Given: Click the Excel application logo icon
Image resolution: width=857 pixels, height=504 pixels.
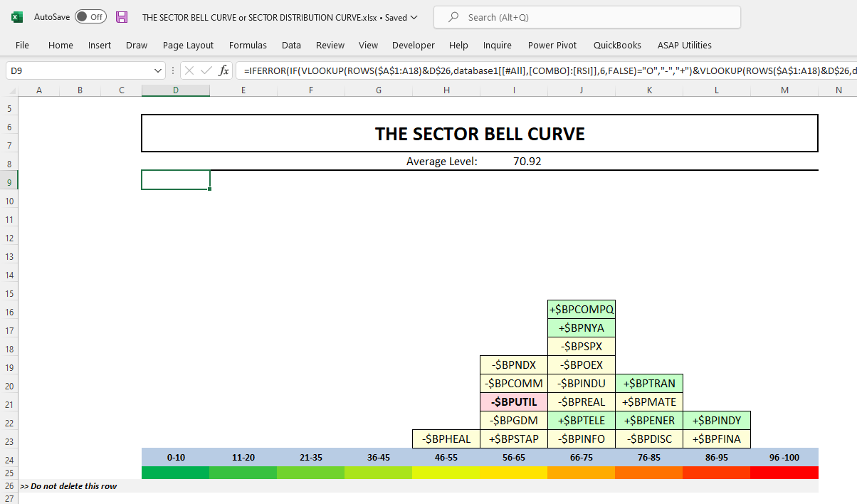Looking at the screenshot, I should click(17, 17).
